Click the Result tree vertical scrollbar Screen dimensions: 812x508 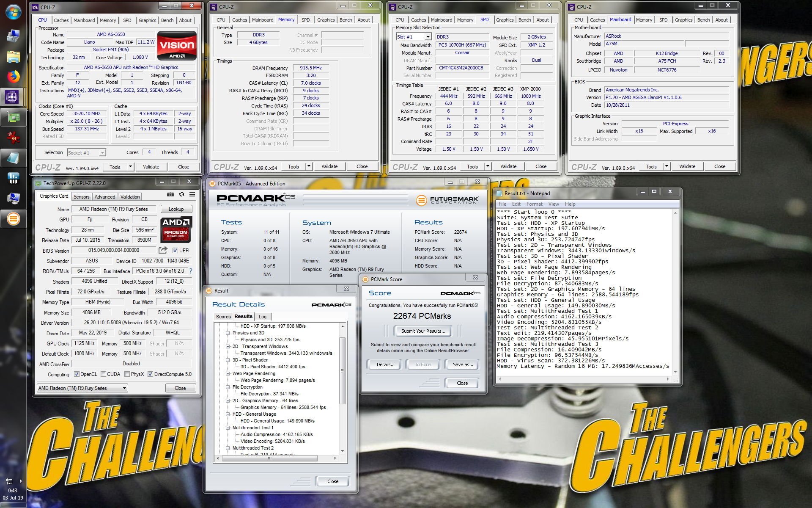342,388
